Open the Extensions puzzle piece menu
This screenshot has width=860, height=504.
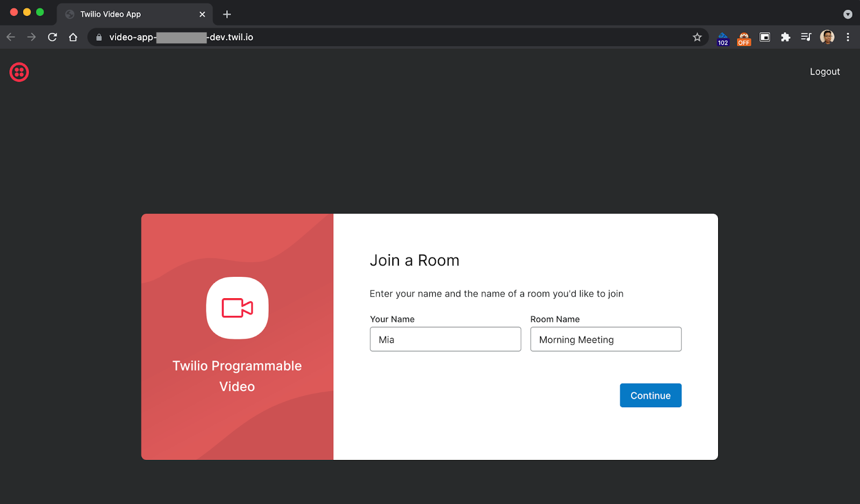pos(785,37)
